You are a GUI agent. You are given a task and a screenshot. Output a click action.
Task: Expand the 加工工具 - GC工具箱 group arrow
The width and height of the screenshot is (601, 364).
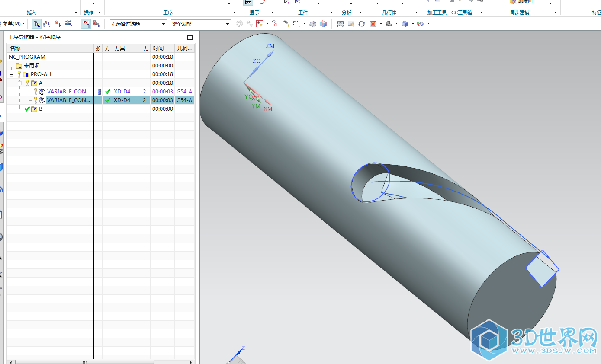pyautogui.click(x=481, y=13)
